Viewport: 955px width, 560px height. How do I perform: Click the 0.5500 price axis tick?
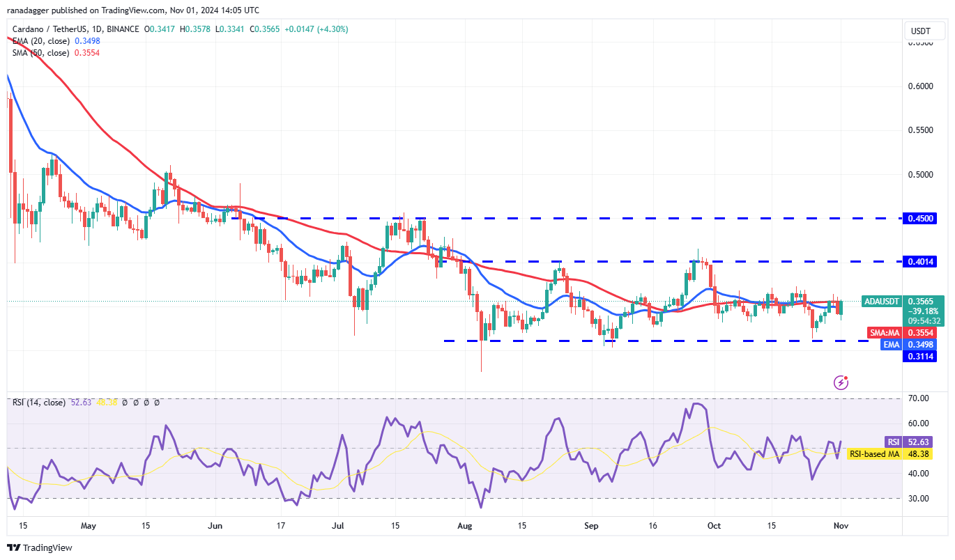click(x=920, y=130)
